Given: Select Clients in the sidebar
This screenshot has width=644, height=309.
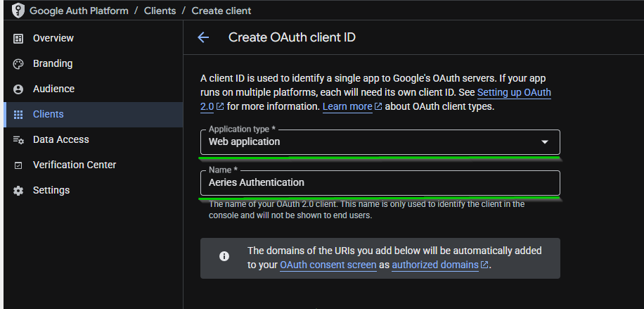Looking at the screenshot, I should 94,115.
